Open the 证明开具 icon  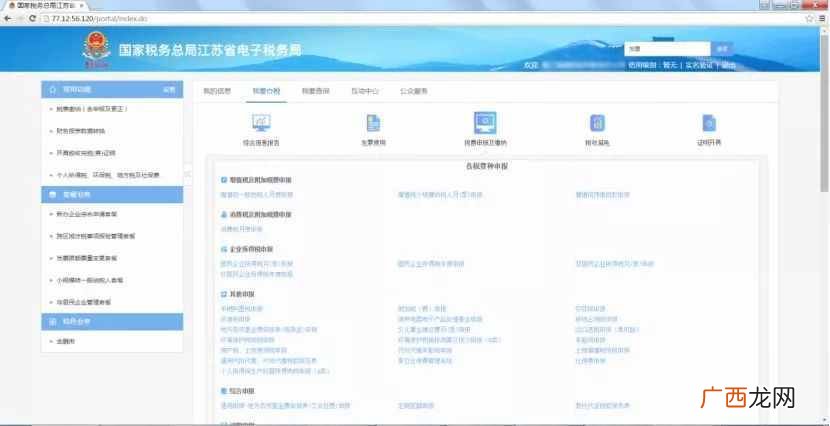point(709,123)
